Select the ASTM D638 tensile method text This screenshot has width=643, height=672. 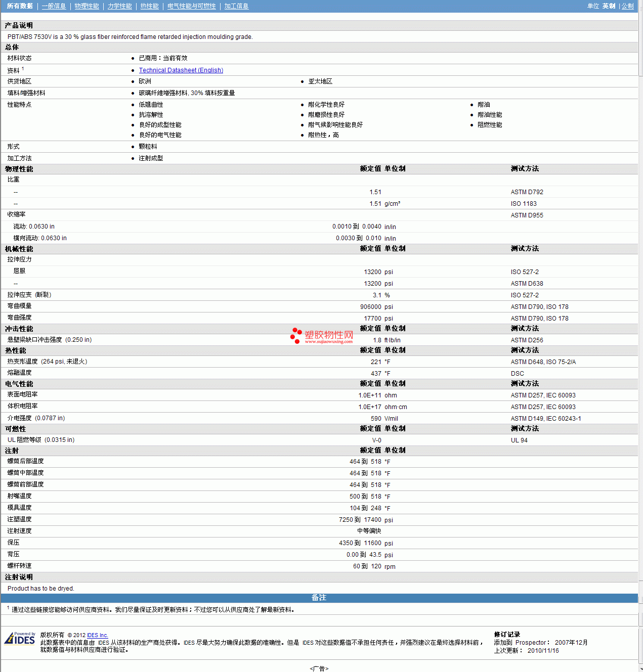pos(527,284)
